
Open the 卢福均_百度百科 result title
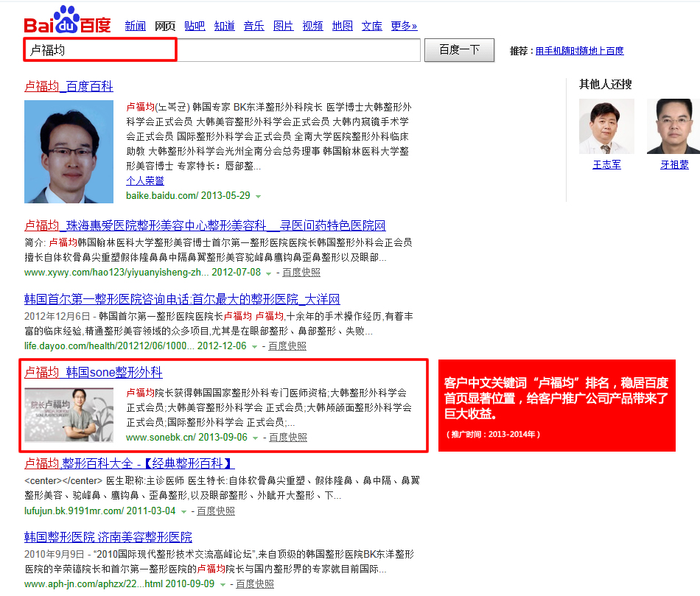point(69,86)
